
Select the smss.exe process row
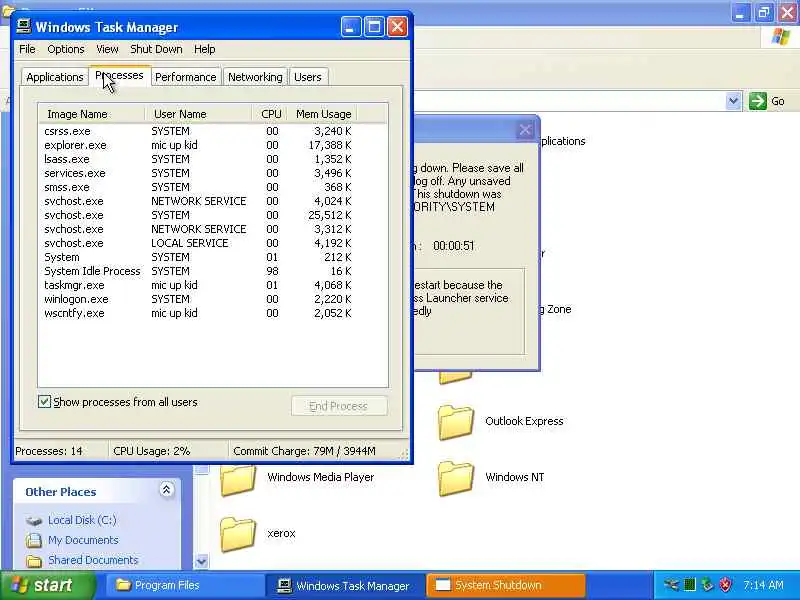point(198,187)
